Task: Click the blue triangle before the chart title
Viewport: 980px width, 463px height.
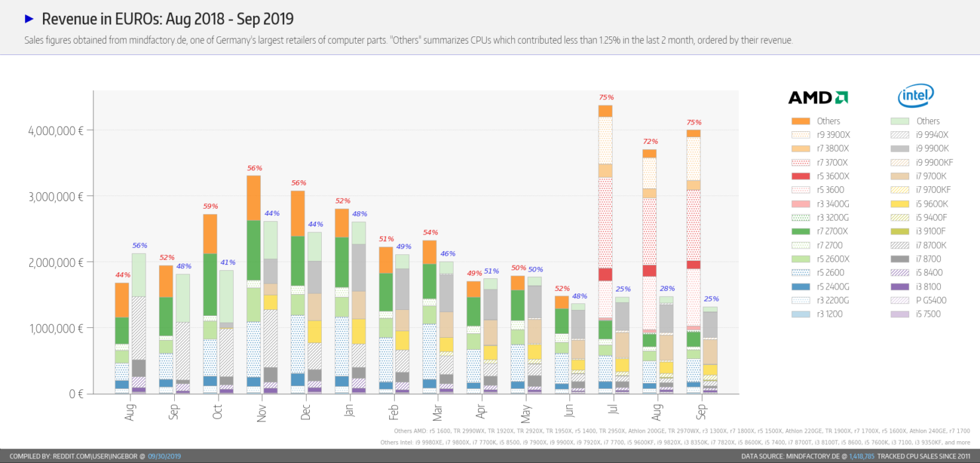Action: coord(29,19)
